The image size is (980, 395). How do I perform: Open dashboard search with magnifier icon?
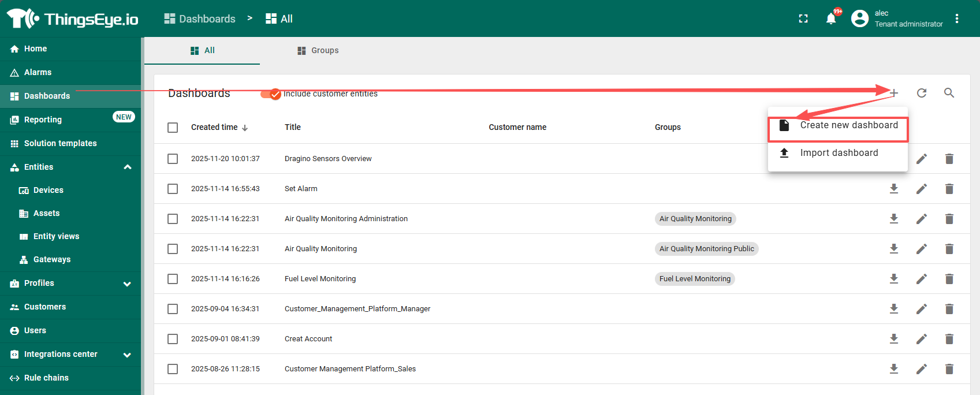949,93
